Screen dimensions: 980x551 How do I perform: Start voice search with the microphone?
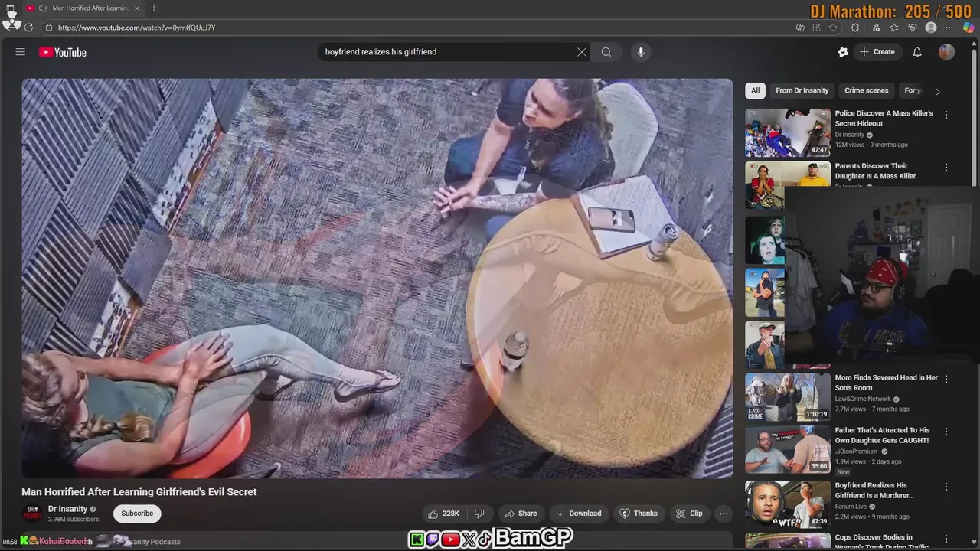pyautogui.click(x=641, y=52)
